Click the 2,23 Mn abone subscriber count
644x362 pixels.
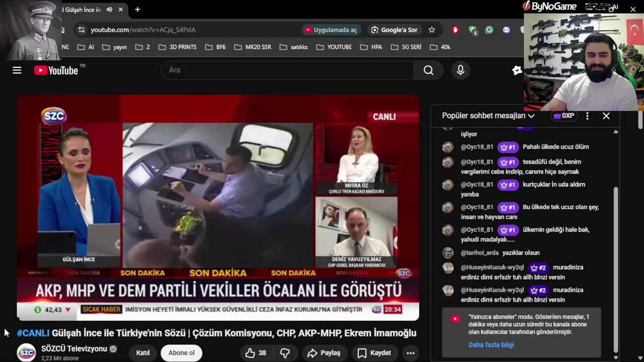click(60, 358)
